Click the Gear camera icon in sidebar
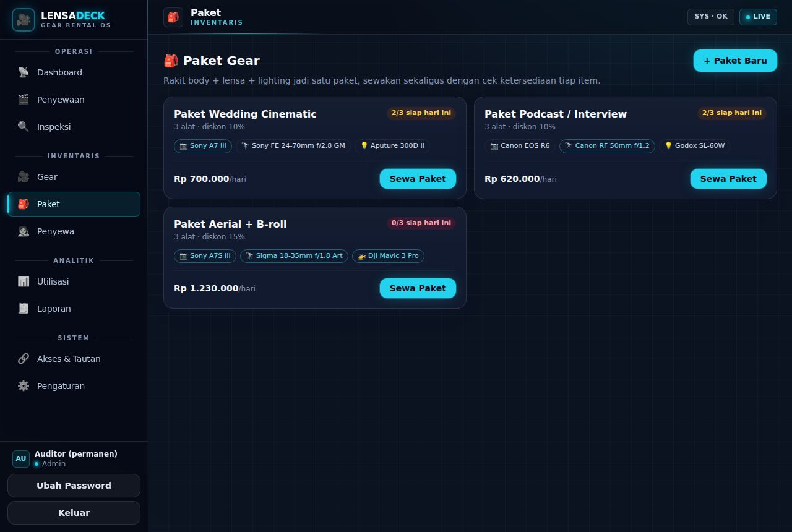 24,177
